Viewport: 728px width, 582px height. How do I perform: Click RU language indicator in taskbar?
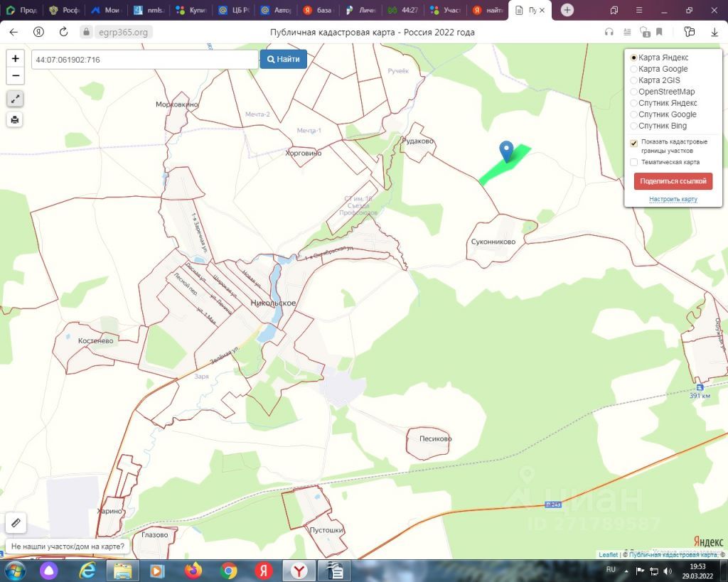[x=611, y=569]
